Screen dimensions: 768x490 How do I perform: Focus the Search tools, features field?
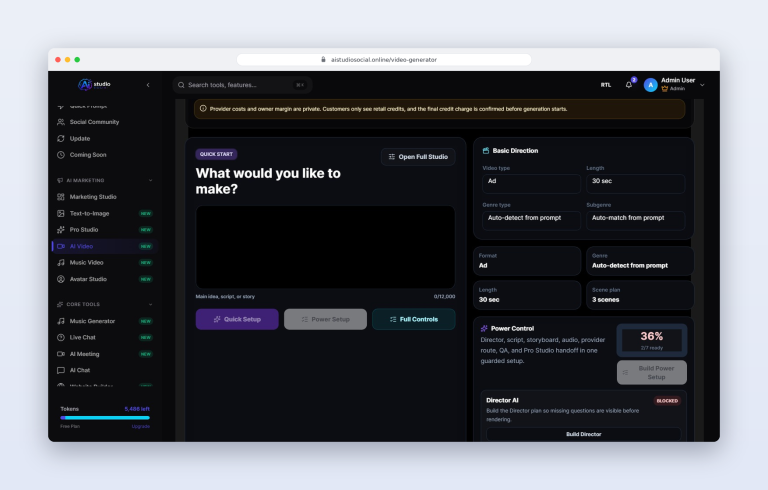tap(242, 85)
